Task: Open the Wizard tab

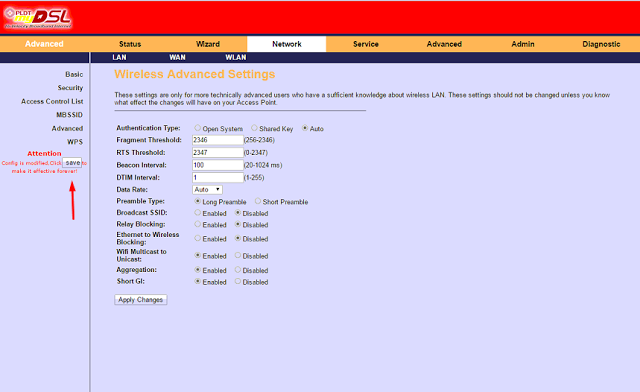Action: pyautogui.click(x=208, y=44)
